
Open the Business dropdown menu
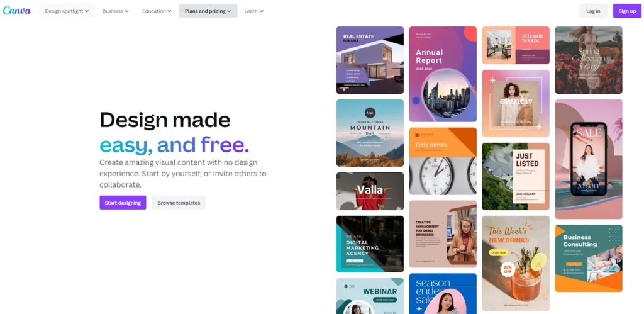click(x=116, y=11)
